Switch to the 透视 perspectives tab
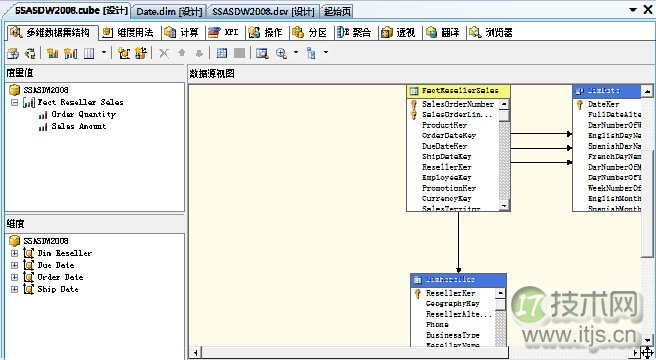Viewport: 656px width, 360px height. [x=398, y=33]
